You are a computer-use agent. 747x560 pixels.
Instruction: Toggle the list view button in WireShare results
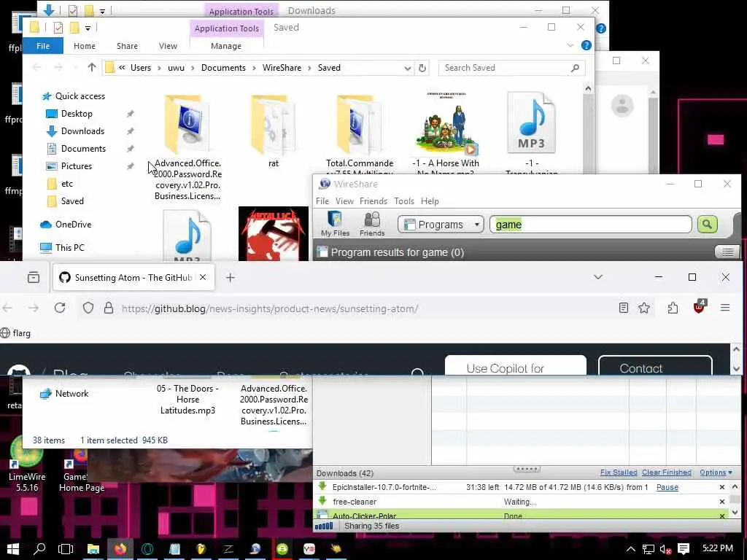click(727, 252)
